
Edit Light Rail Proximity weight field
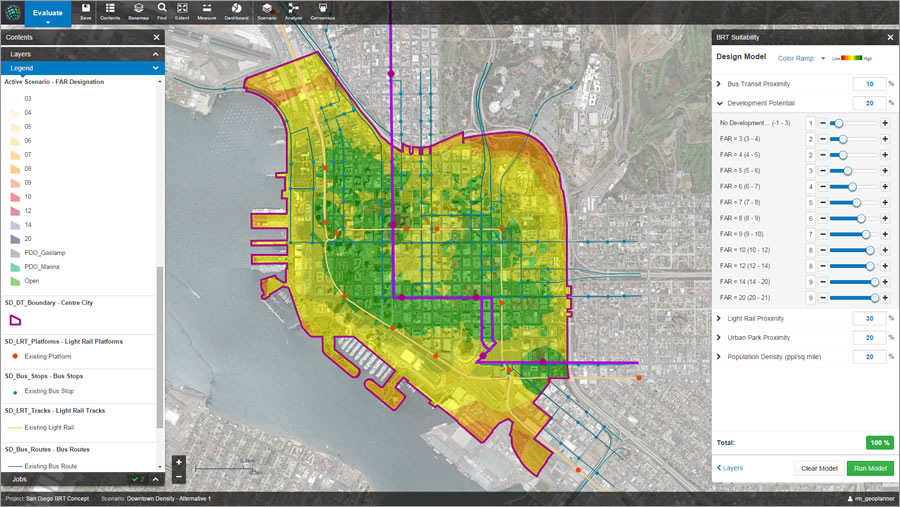870,318
